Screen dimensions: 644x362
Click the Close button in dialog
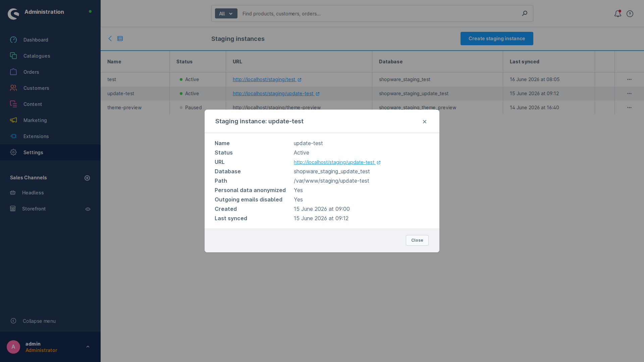(x=417, y=240)
